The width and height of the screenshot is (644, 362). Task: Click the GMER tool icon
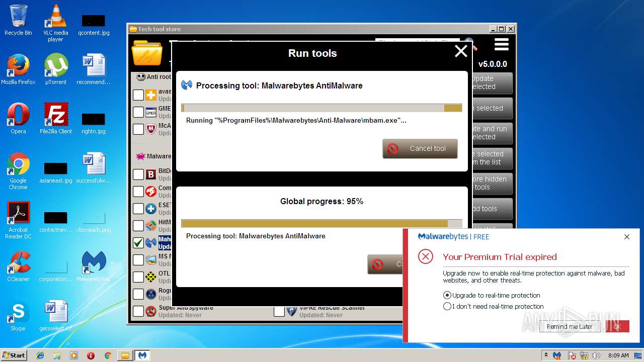pyautogui.click(x=151, y=112)
